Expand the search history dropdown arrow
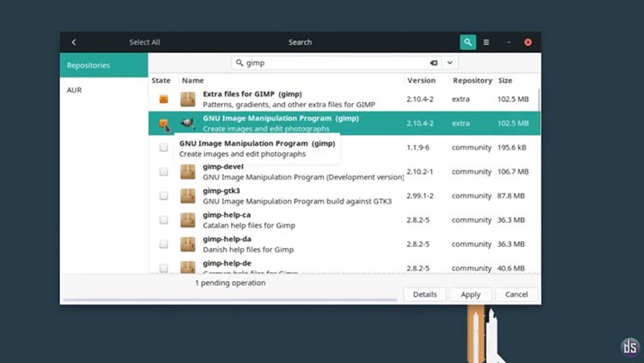The height and width of the screenshot is (363, 644). coord(450,63)
